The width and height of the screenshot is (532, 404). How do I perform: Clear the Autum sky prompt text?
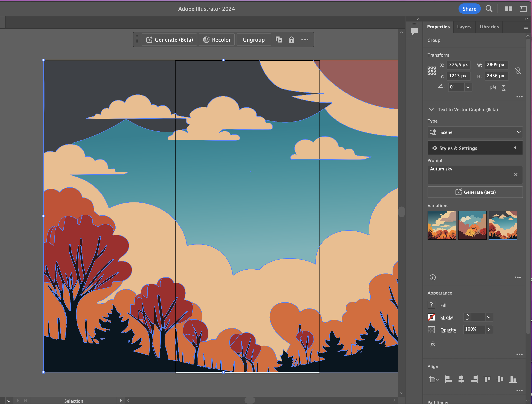[x=516, y=175]
